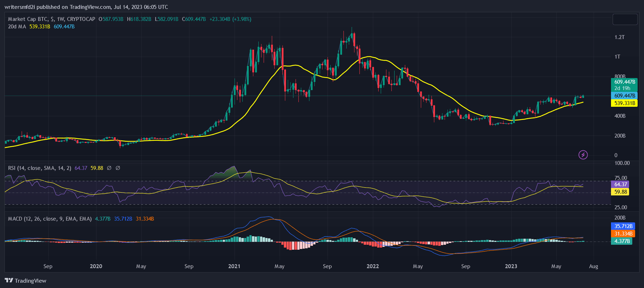This screenshot has width=644, height=288.
Task: Click the first ∅ symbol in RSI legend
Action: click(x=109, y=168)
